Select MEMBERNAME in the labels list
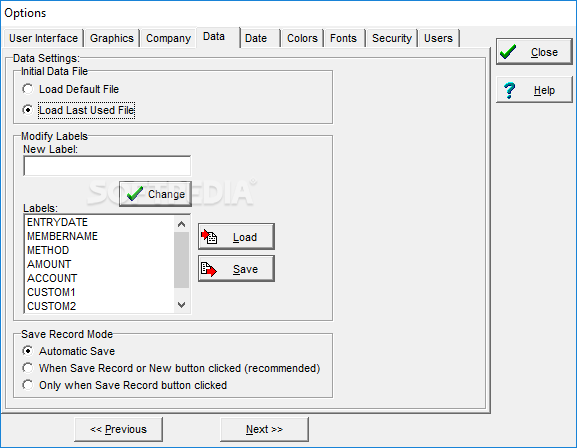 [99, 236]
